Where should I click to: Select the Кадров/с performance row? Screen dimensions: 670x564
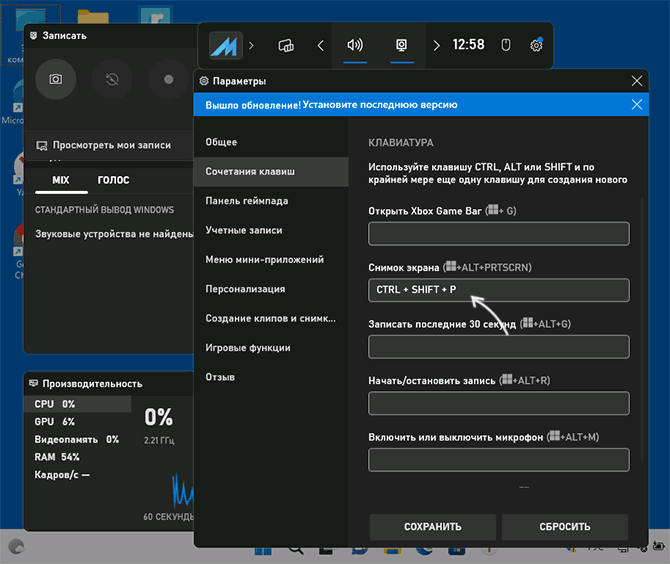pyautogui.click(x=77, y=475)
